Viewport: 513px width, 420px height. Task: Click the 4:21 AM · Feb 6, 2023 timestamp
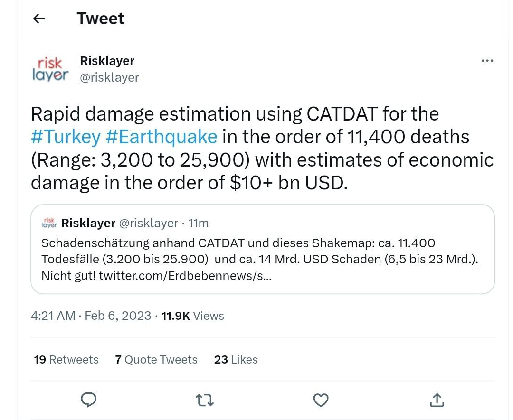click(91, 316)
